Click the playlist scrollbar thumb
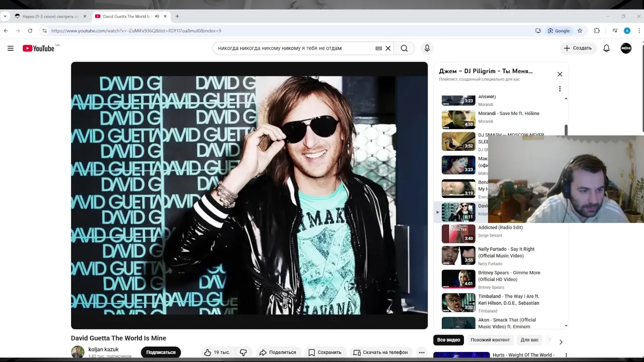The height and width of the screenshot is (362, 644). pyautogui.click(x=566, y=130)
